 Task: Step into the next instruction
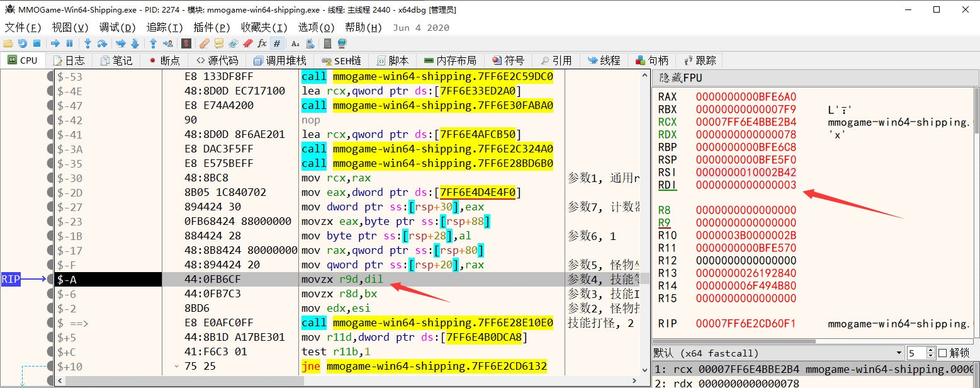coord(87,43)
